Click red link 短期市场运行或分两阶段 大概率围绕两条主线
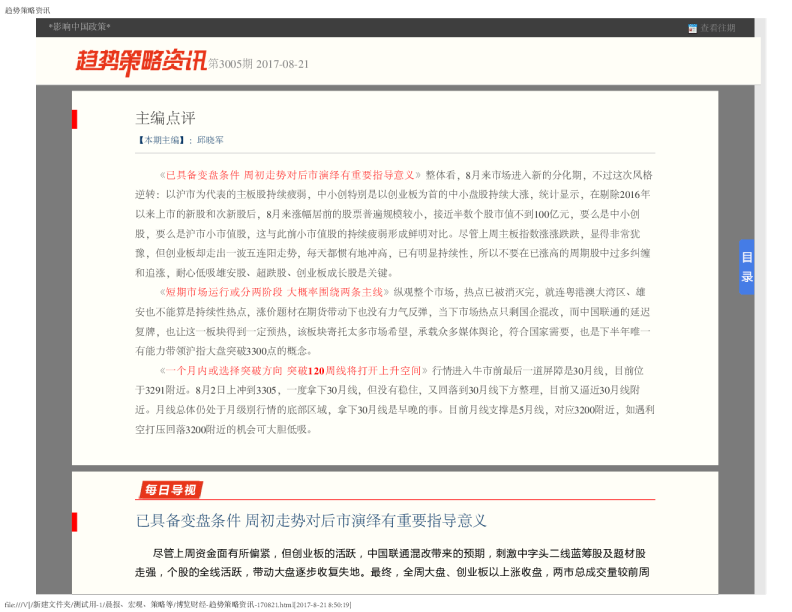792x612 pixels. click(274, 292)
